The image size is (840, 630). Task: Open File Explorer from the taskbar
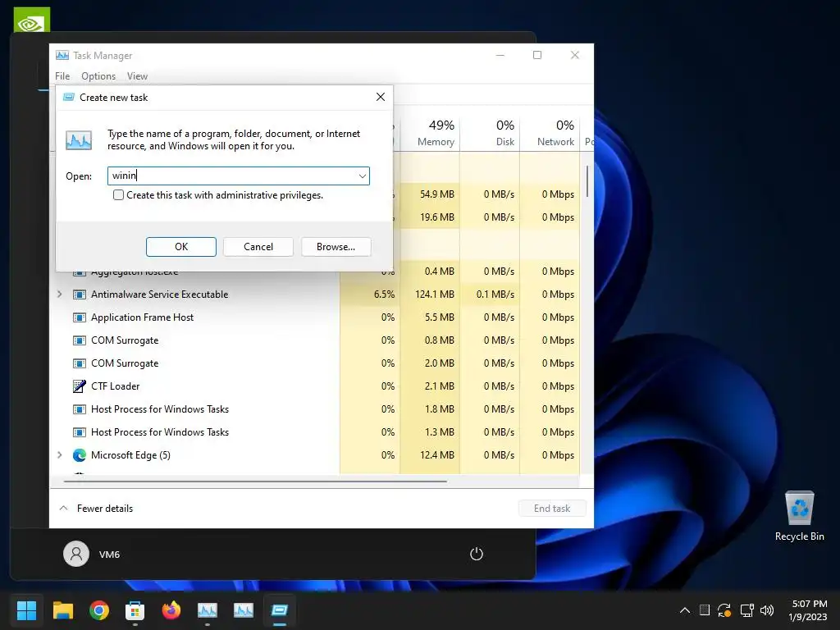[x=62, y=610]
